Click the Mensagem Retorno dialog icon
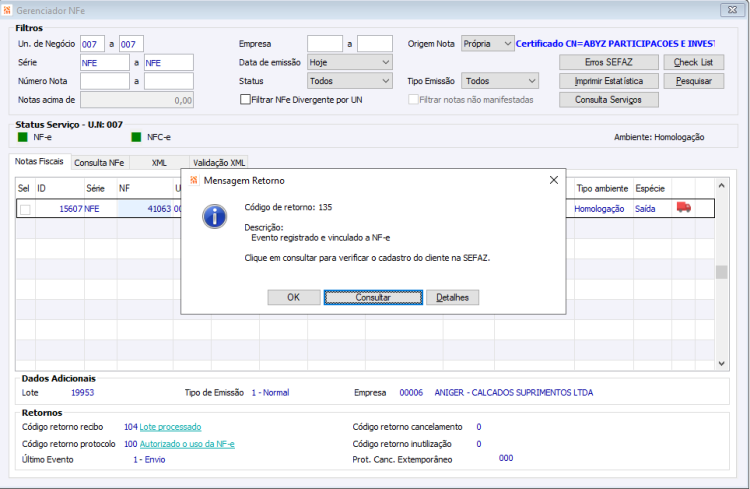Image resolution: width=750 pixels, height=489 pixels. click(194, 180)
